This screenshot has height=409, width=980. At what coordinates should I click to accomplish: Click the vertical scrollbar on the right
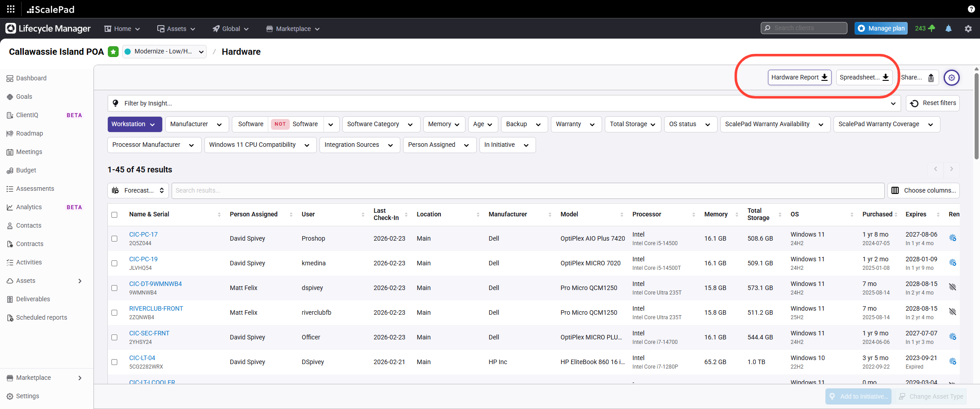tap(976, 117)
